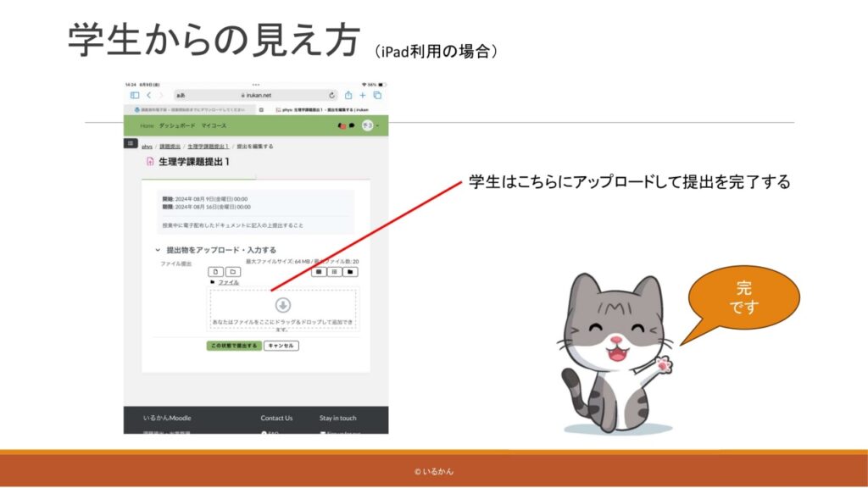Click the irukan.net address bar
Screen dimensions: 868x488
pyautogui.click(x=254, y=96)
